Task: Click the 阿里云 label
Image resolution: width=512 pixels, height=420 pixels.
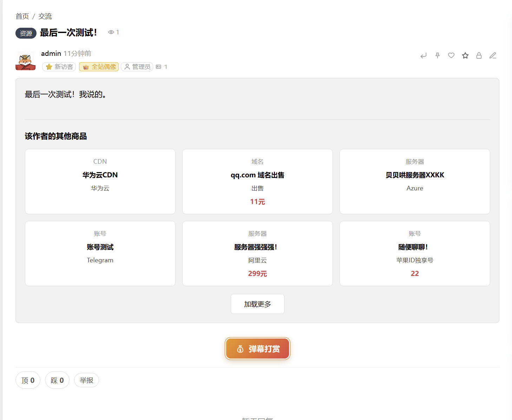Action: [x=257, y=260]
